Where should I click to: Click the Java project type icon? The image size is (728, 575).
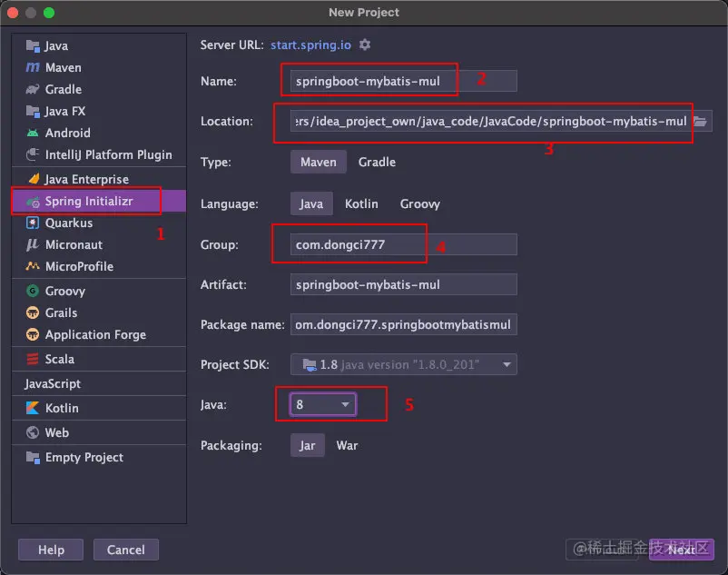33,45
